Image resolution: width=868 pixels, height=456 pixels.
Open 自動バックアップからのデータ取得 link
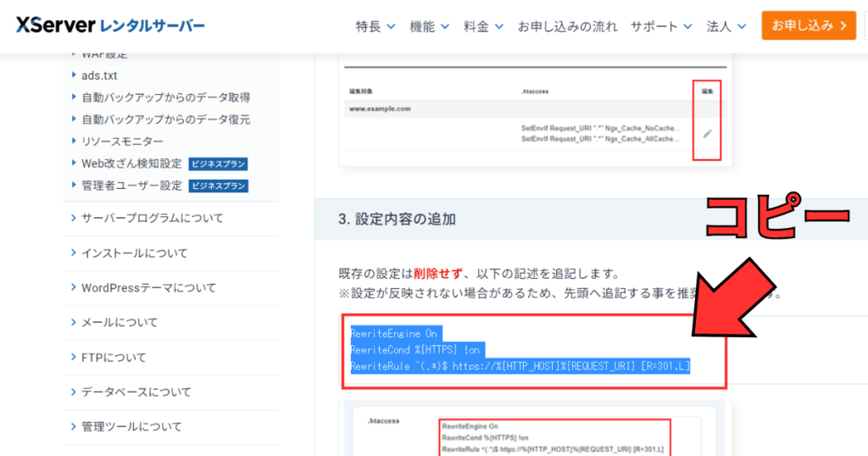pos(165,97)
